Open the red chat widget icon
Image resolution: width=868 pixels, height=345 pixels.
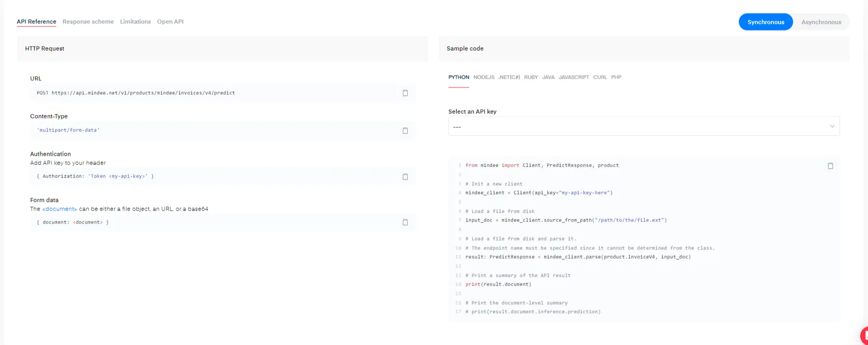863,336
